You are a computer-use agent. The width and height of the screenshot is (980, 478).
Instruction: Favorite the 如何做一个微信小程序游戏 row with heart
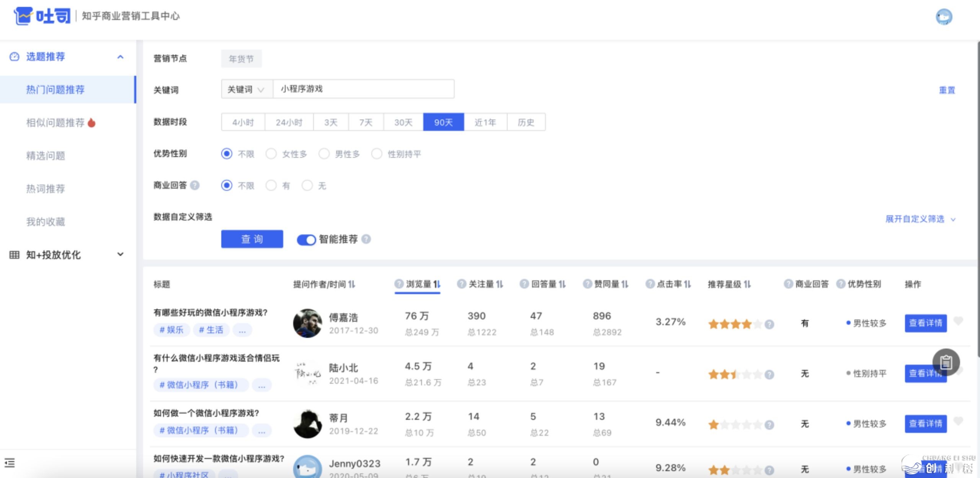coord(958,421)
